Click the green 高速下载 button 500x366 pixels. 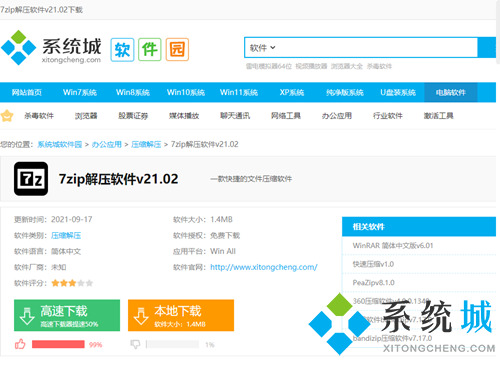click(67, 315)
